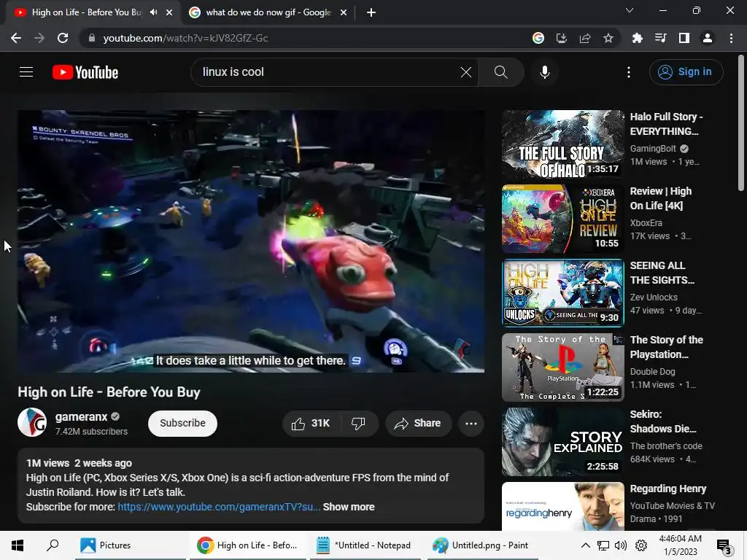The width and height of the screenshot is (747, 560).
Task: Open Windows taskbar search
Action: click(x=53, y=545)
